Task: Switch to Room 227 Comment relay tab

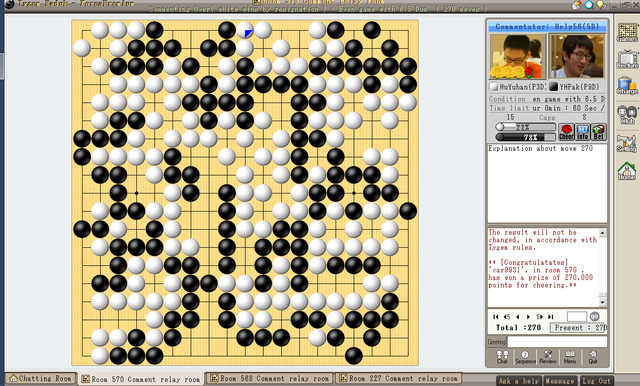Action: (398, 378)
